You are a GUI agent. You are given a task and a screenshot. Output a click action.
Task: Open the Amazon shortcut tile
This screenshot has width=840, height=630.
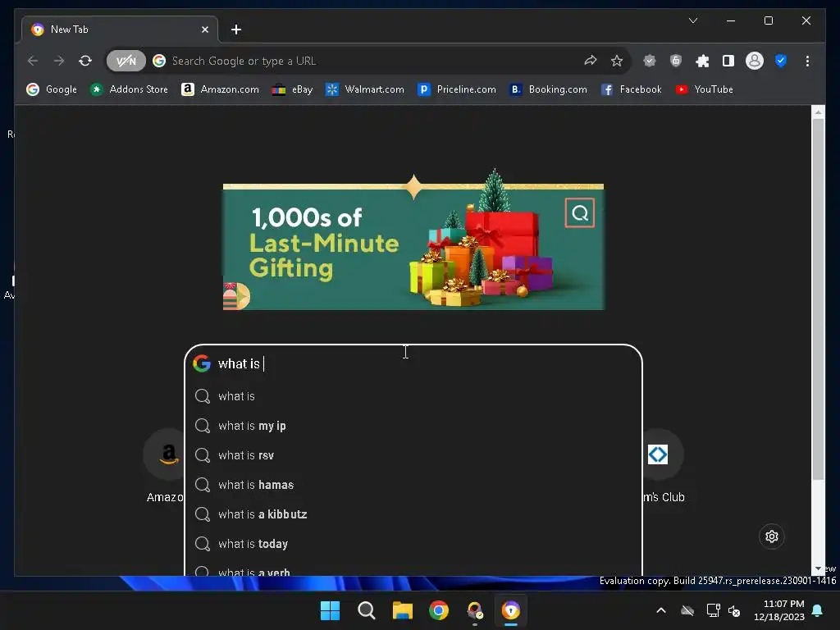tap(165, 466)
